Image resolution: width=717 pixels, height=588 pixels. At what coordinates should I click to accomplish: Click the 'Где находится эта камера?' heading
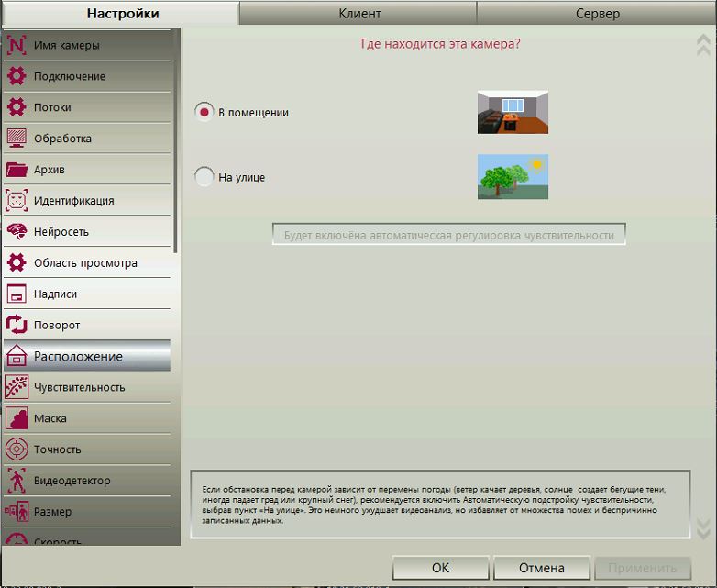440,44
